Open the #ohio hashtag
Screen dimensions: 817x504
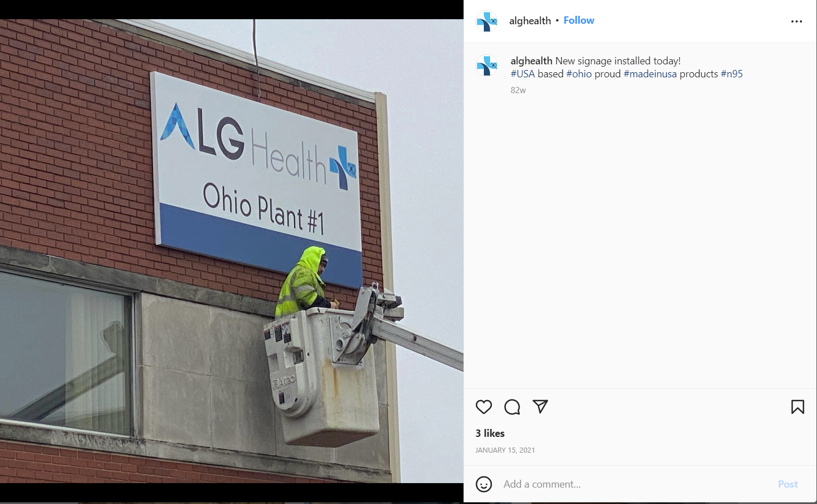pyautogui.click(x=579, y=74)
